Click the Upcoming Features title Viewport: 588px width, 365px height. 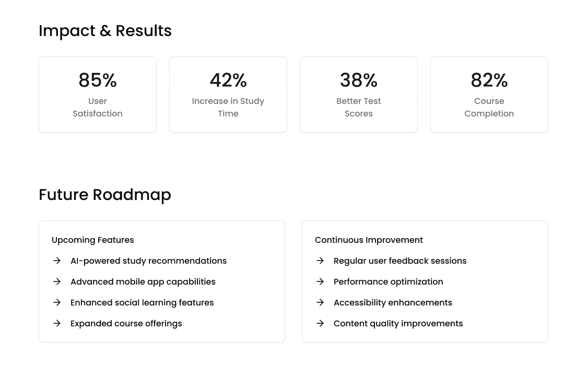[x=93, y=240]
